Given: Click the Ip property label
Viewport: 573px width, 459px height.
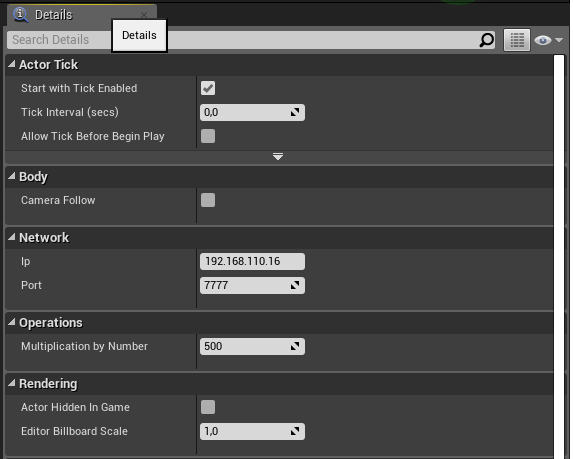Looking at the screenshot, I should pyautogui.click(x=26, y=262).
